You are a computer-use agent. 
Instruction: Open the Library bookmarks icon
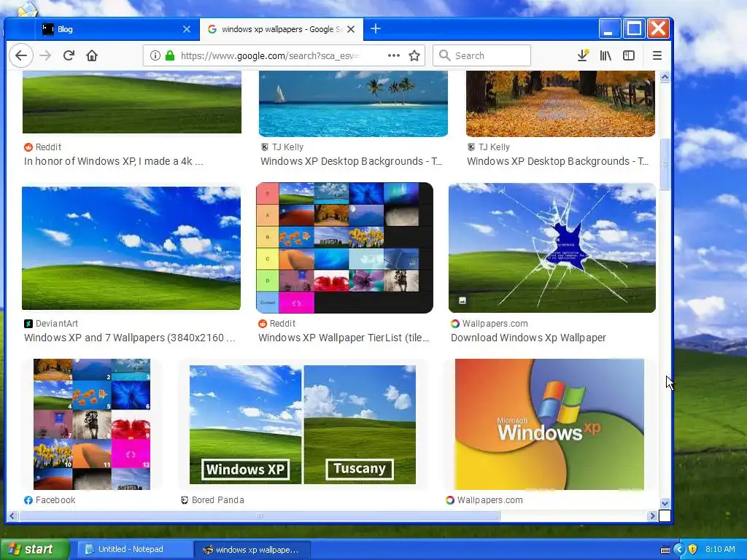tap(605, 55)
